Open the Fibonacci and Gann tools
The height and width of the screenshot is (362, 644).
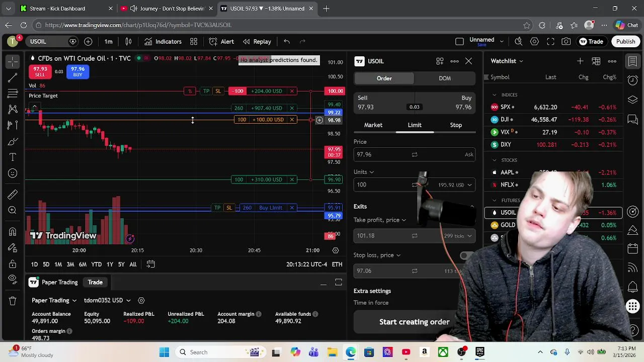(13, 94)
